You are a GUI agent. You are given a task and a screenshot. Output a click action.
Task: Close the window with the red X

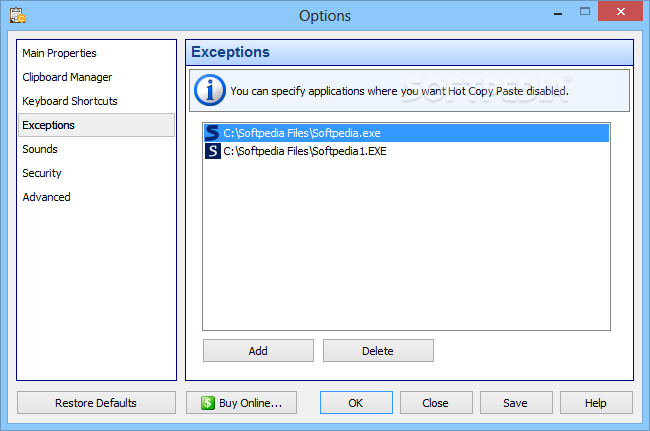621,12
